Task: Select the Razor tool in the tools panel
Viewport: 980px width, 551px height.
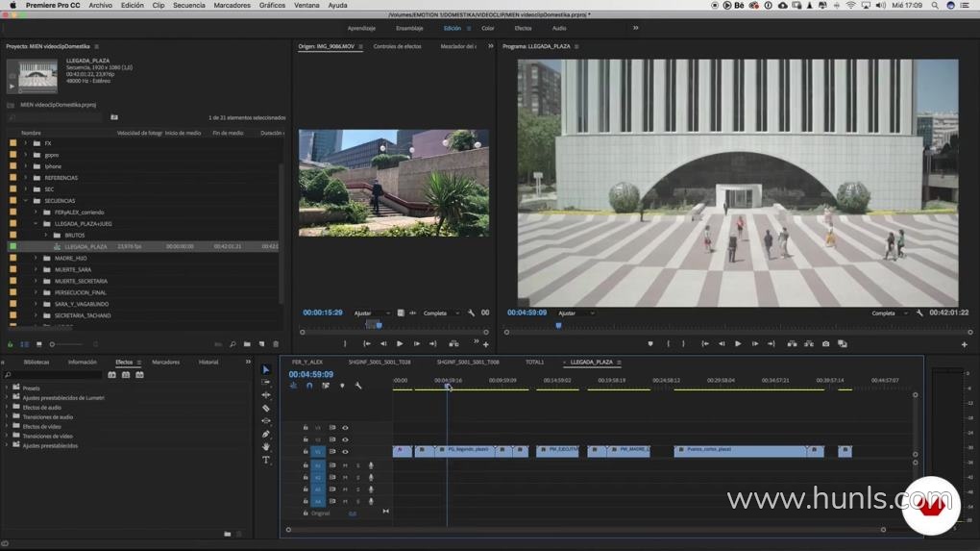Action: tap(266, 409)
